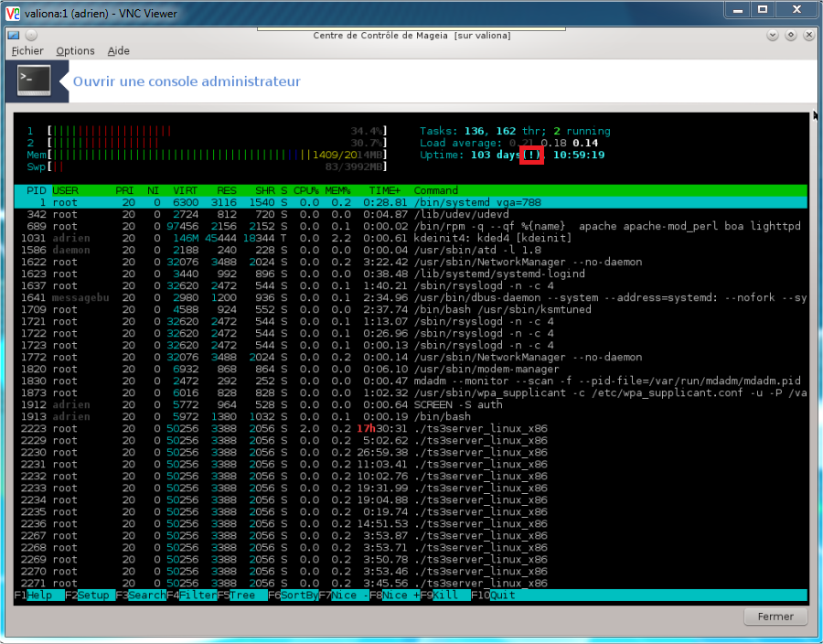Select the systemd-logind process row

pos(411,274)
